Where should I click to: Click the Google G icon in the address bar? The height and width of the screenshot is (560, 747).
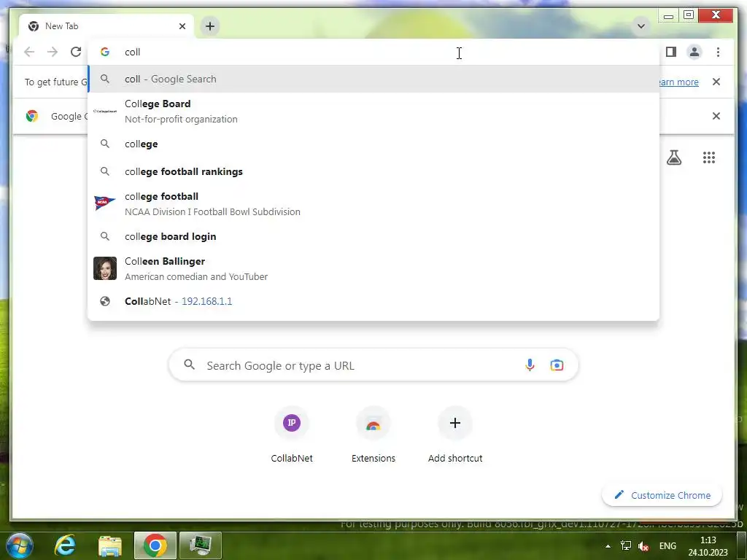click(105, 52)
